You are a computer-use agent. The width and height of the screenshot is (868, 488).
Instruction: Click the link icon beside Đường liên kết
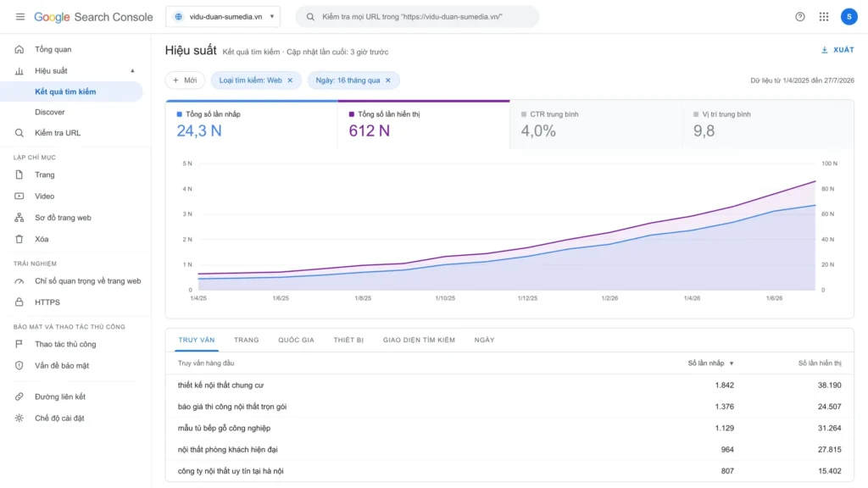[19, 396]
